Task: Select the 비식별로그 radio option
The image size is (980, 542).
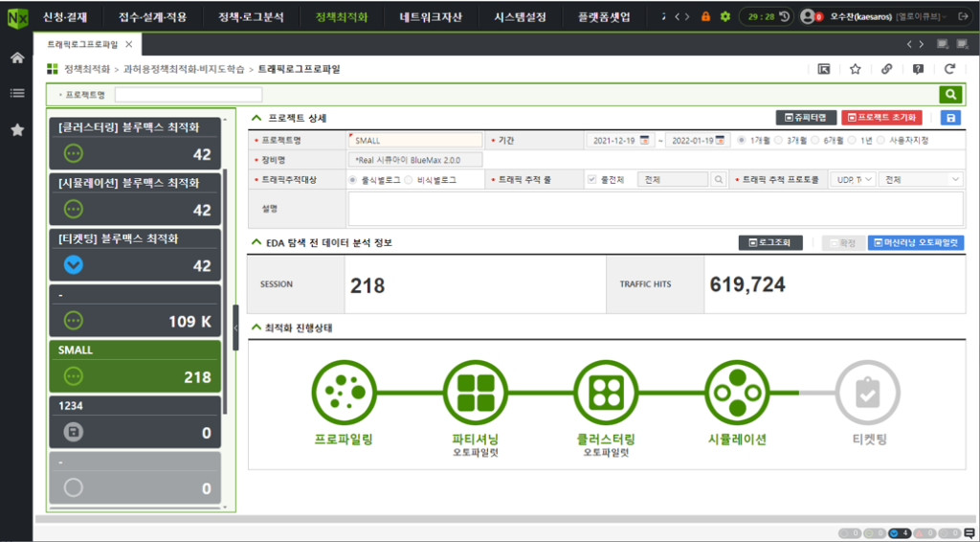Action: pyautogui.click(x=409, y=179)
